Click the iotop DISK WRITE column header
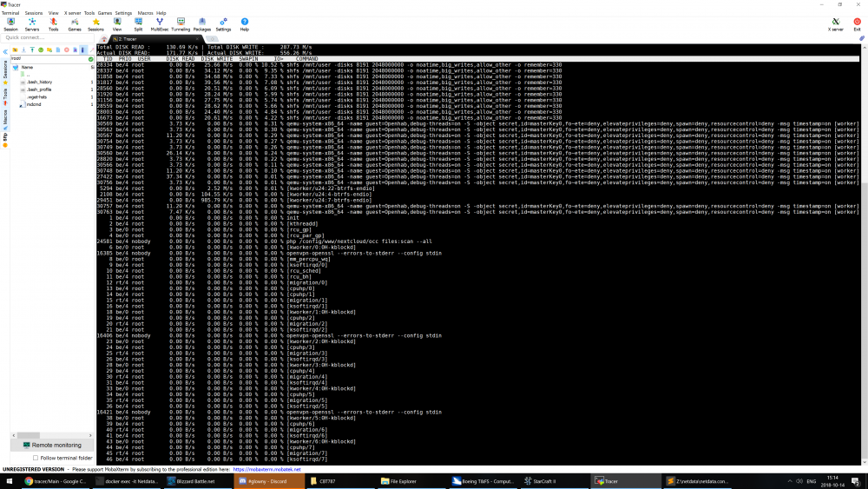Screen dimensions: 868x489 click(217, 59)
